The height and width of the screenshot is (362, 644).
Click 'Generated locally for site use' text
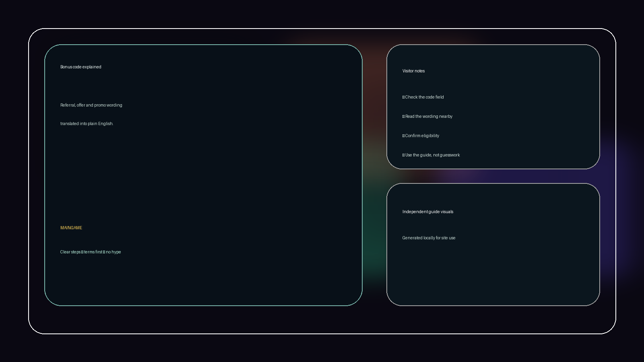[x=429, y=238]
